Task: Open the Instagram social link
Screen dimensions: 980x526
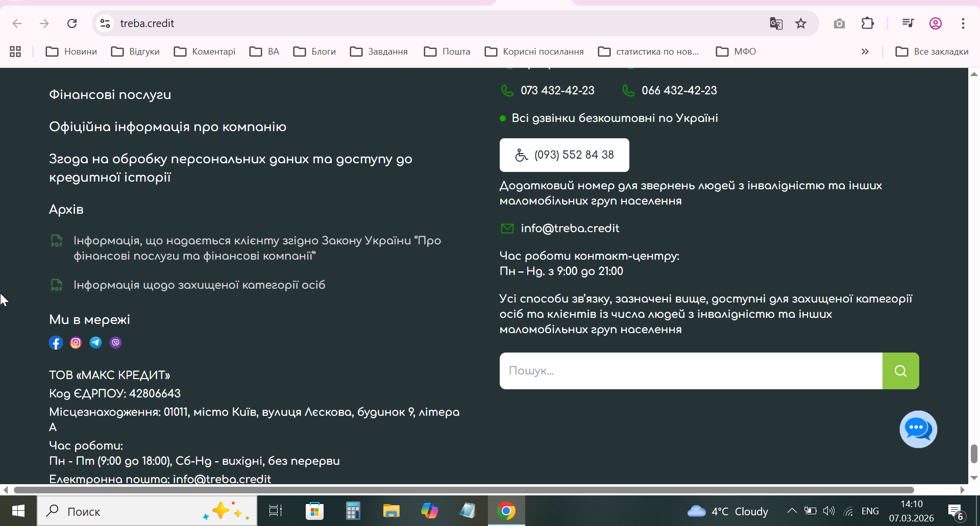Action: coord(76,343)
